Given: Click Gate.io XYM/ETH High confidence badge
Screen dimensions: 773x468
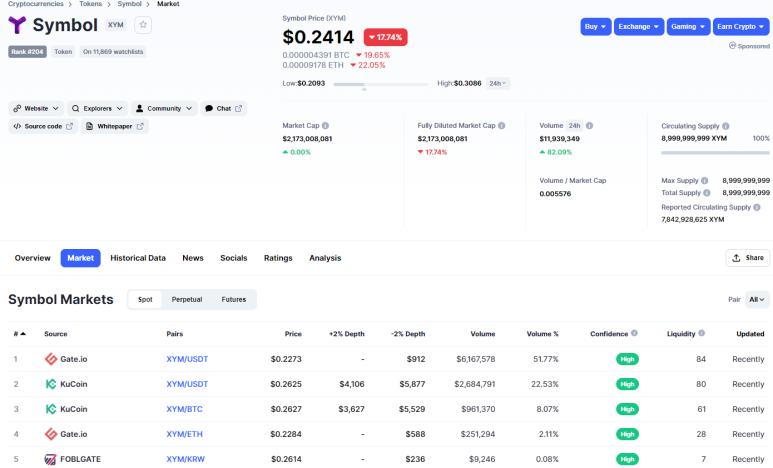Looking at the screenshot, I should [627, 434].
